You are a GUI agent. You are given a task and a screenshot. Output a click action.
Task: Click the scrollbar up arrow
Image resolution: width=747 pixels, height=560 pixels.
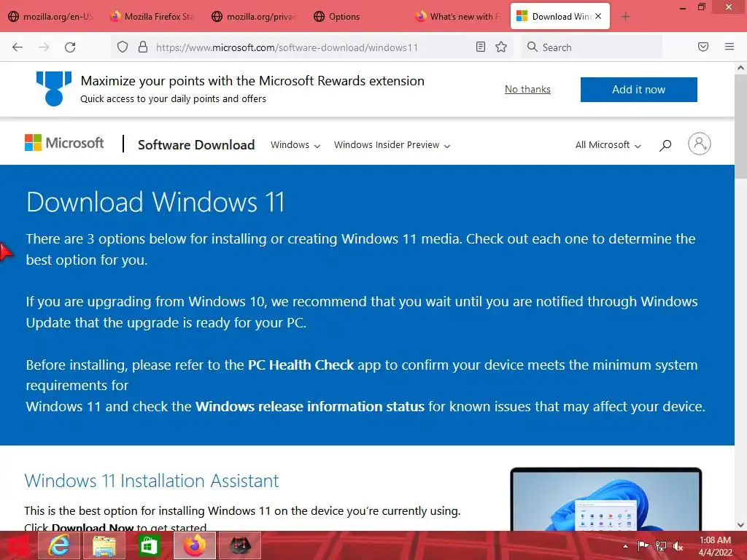[x=740, y=68]
